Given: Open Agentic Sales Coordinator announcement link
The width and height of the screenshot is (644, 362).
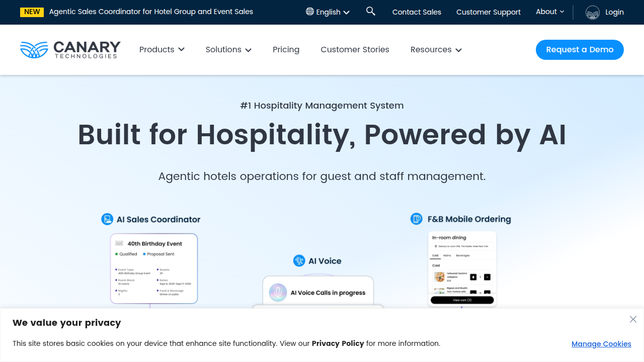Looking at the screenshot, I should point(151,12).
